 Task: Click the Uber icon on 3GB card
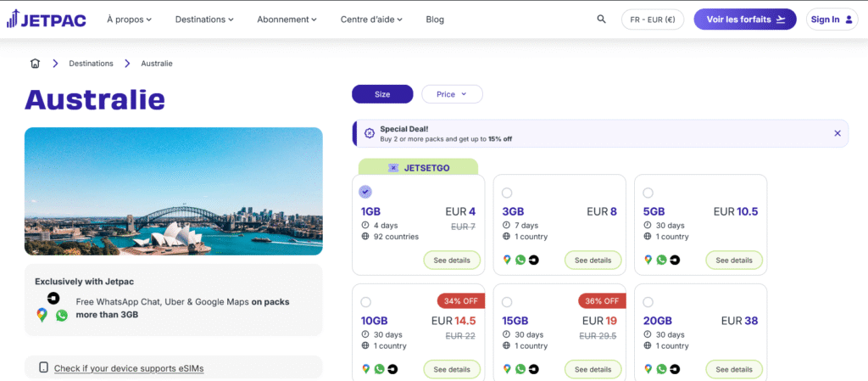(534, 260)
